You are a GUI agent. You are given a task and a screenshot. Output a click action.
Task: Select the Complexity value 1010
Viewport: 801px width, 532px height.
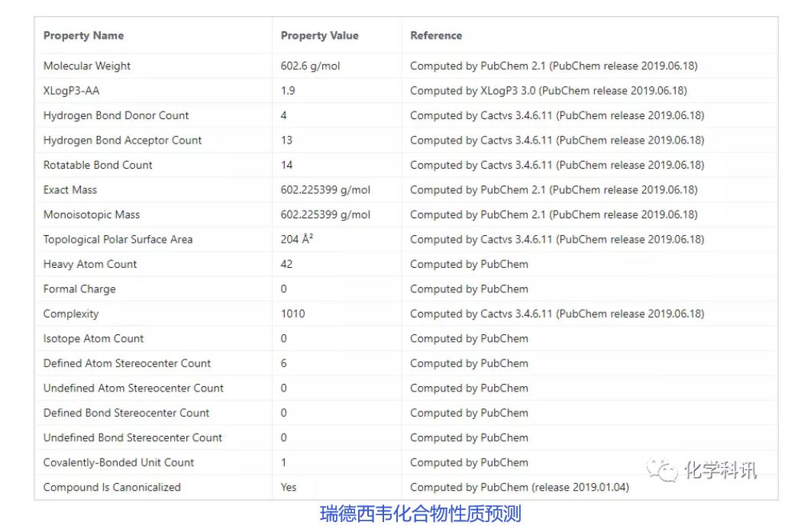point(292,314)
